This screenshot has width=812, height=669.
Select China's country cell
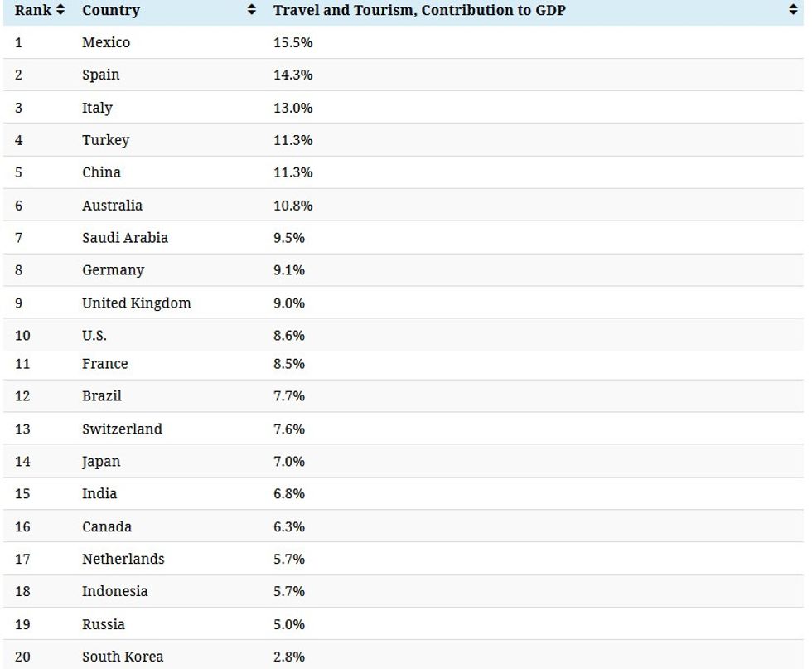coord(101,172)
